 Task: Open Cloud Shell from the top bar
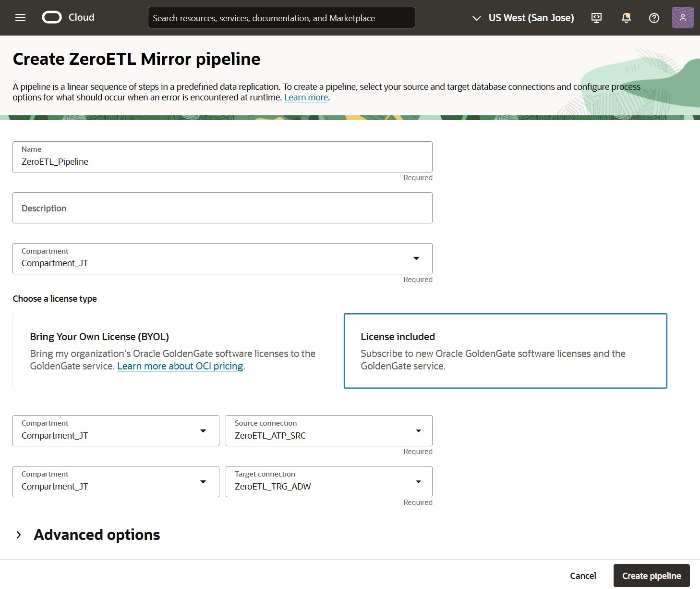tap(596, 18)
